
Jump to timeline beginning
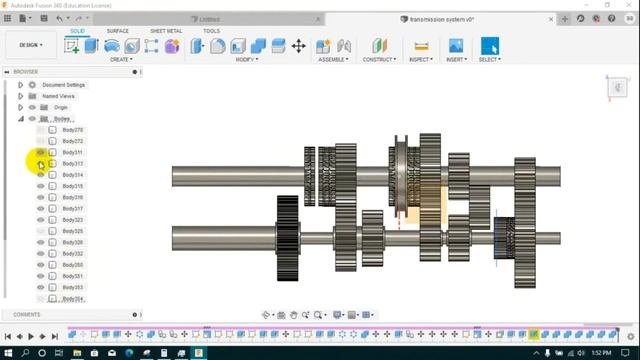pyautogui.click(x=8, y=336)
